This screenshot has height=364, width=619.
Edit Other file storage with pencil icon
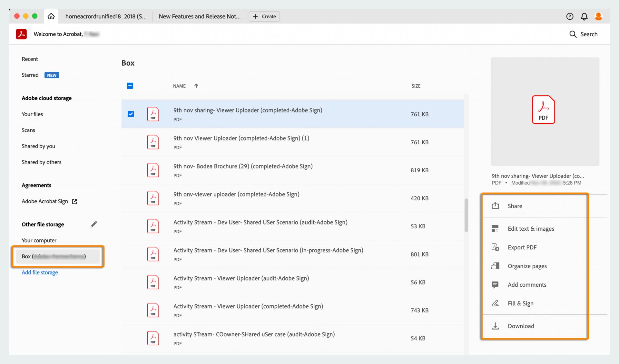94,224
